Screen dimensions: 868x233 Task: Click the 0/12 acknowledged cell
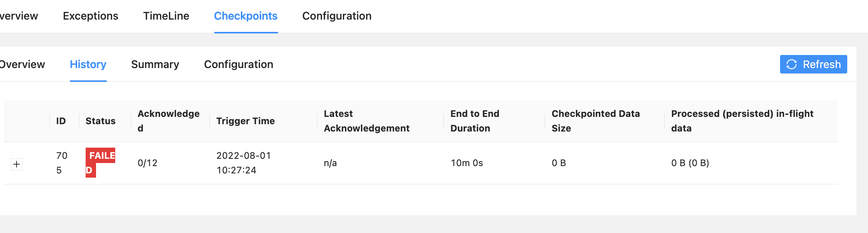(x=147, y=163)
